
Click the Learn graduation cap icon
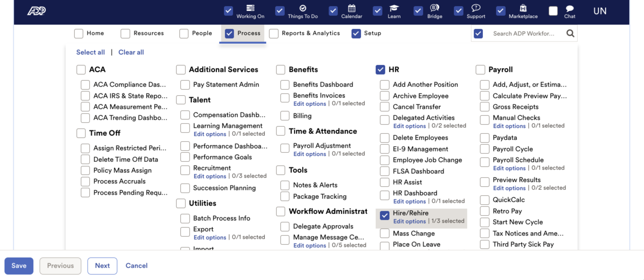394,8
